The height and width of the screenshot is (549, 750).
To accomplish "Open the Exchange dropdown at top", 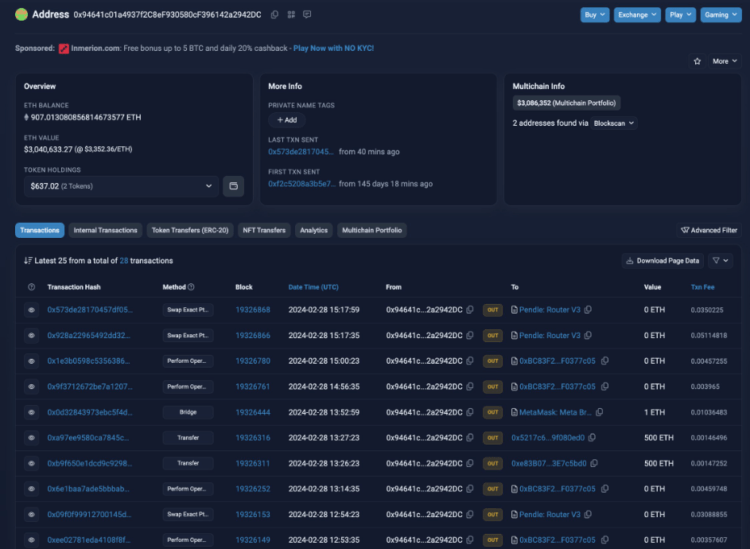I will [635, 15].
